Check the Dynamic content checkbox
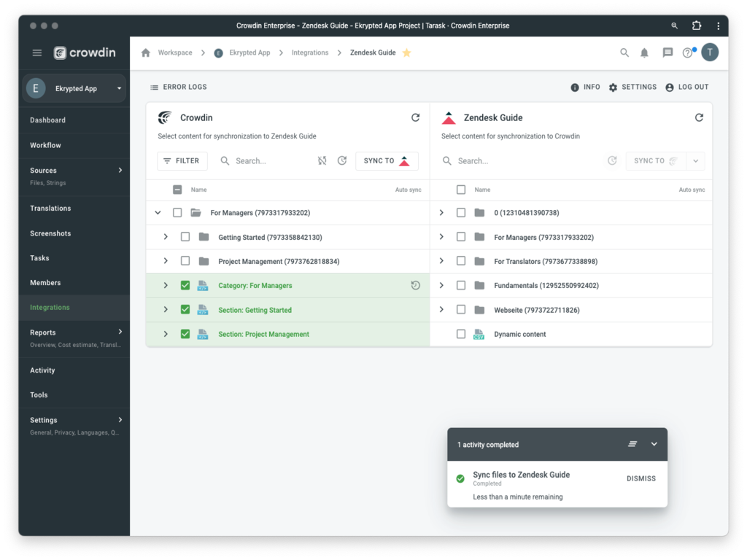The width and height of the screenshot is (747, 560). point(461,334)
